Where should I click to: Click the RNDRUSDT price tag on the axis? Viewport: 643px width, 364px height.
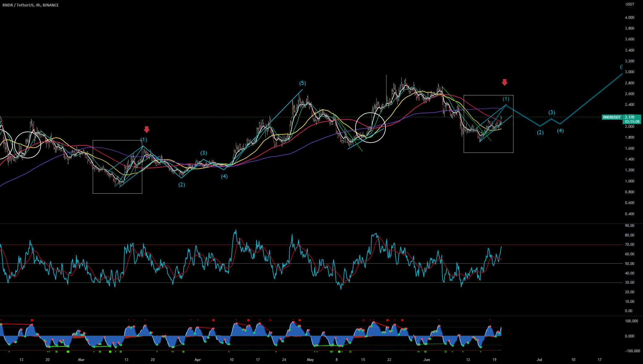pyautogui.click(x=612, y=117)
